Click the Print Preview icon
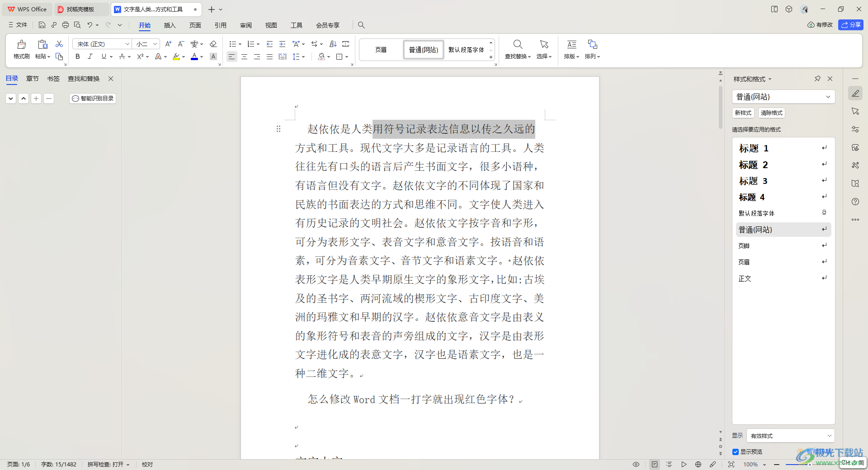Screen dimensions: 868x470 click(77, 25)
